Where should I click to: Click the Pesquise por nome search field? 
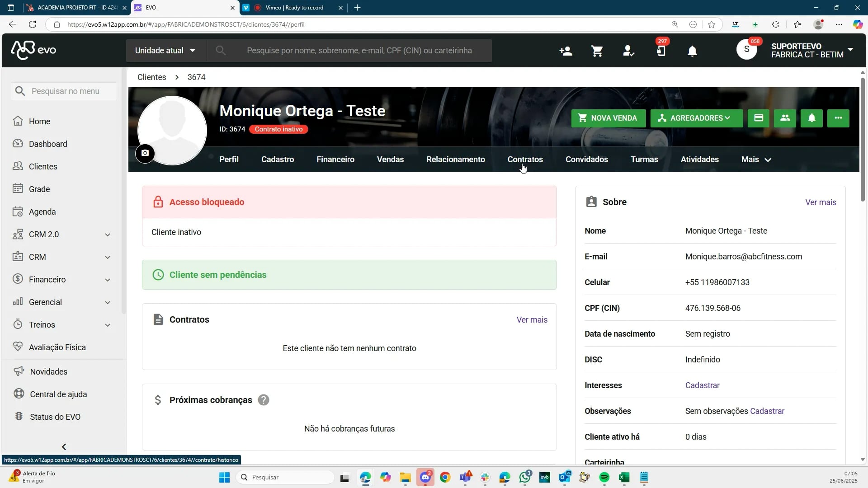click(362, 50)
